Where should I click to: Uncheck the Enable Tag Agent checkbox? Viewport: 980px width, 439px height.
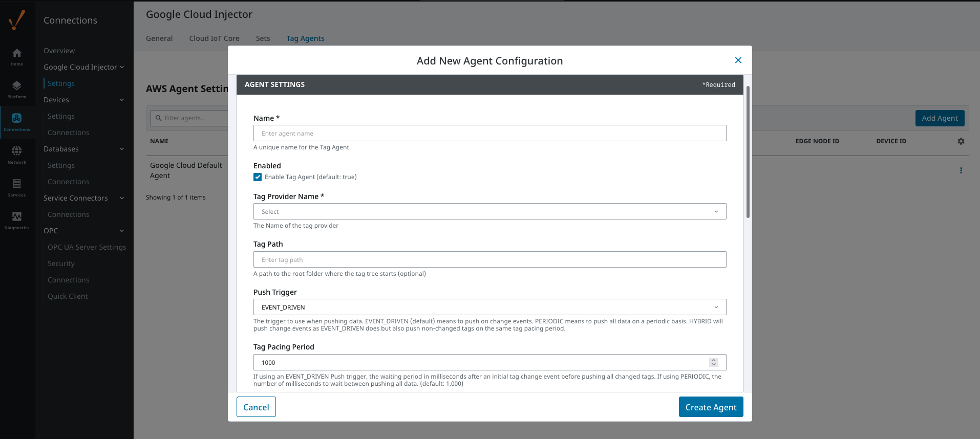point(258,177)
